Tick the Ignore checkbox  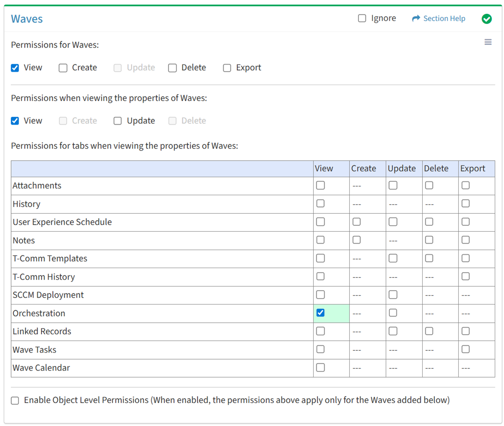[x=362, y=18]
